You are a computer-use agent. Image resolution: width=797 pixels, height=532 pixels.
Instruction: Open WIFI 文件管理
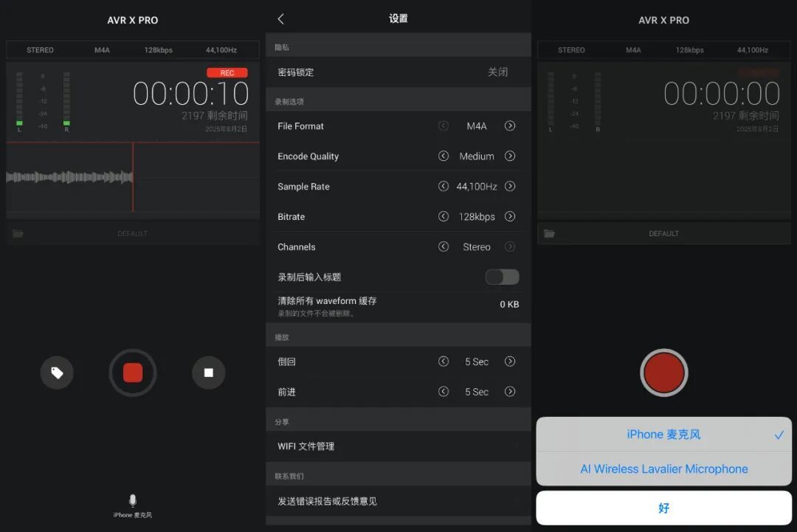[x=398, y=446]
